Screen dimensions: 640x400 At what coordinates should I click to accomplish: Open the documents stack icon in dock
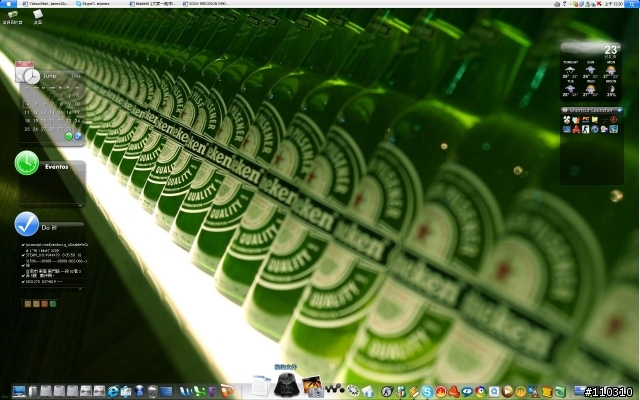click(260, 386)
